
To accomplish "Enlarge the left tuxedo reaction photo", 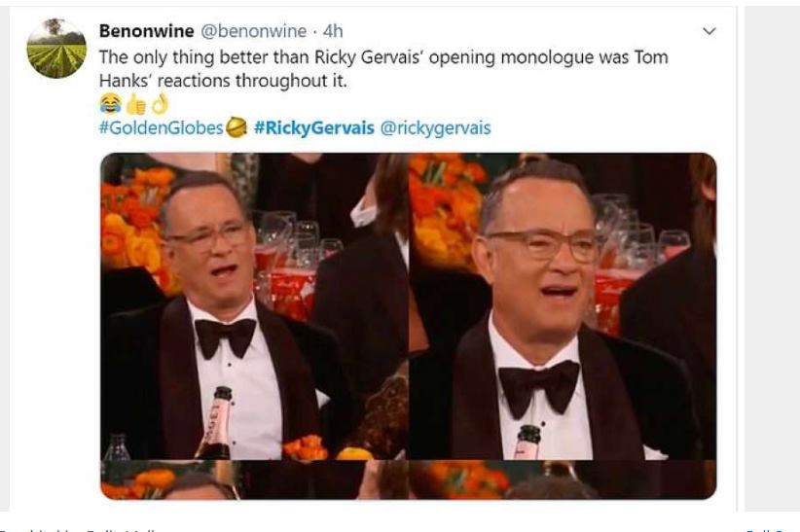I will tap(254, 306).
